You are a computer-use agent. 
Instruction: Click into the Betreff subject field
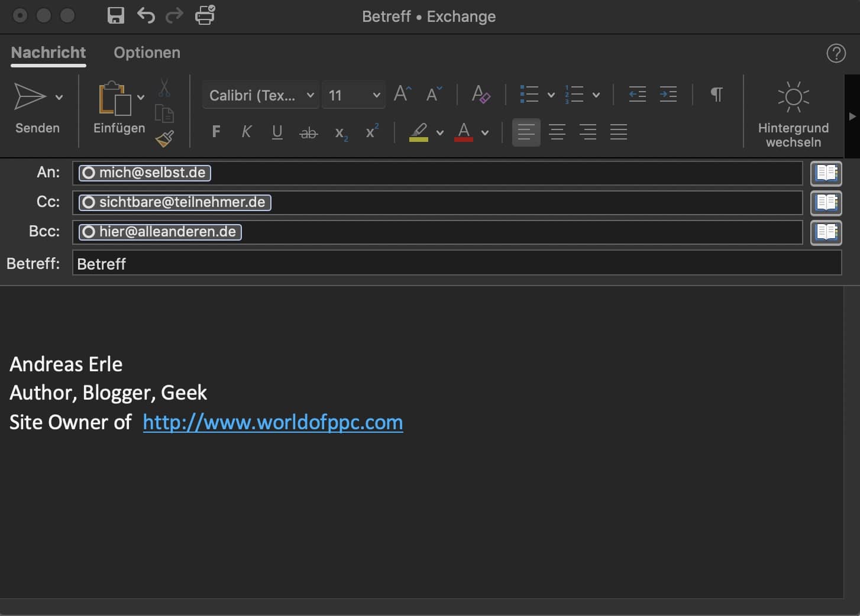[455, 263]
